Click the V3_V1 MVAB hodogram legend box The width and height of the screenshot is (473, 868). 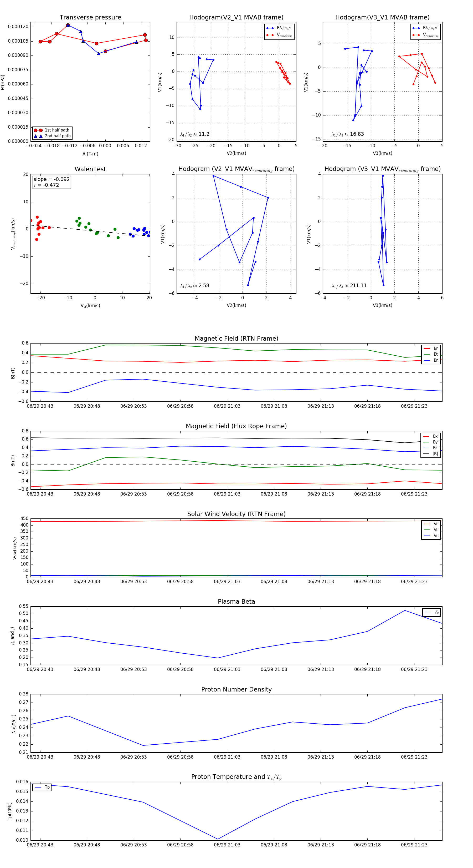pyautogui.click(x=425, y=32)
